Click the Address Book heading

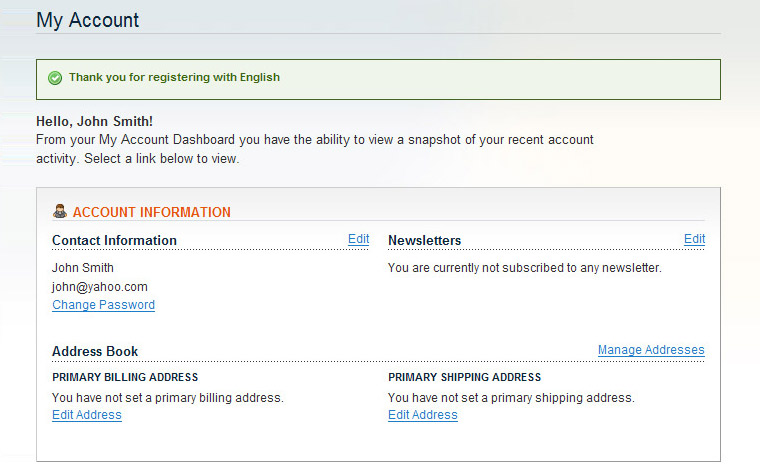pyautogui.click(x=95, y=351)
